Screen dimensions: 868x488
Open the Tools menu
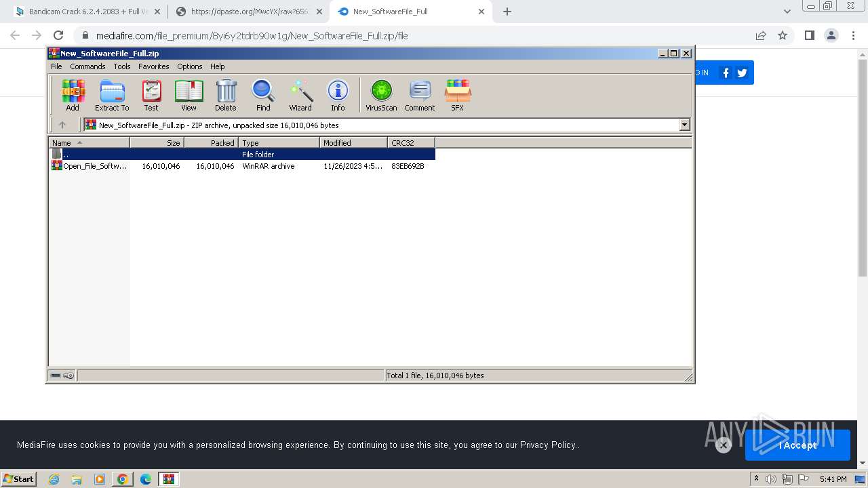(x=122, y=66)
